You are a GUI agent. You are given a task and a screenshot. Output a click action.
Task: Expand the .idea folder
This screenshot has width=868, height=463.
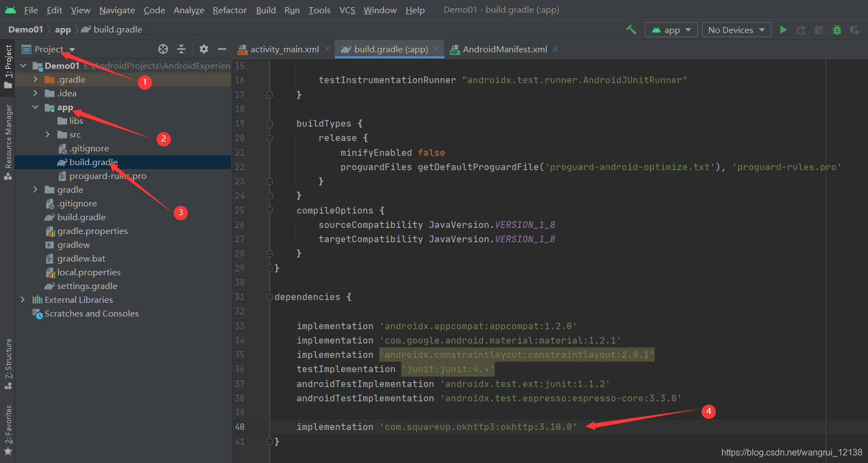click(x=35, y=93)
